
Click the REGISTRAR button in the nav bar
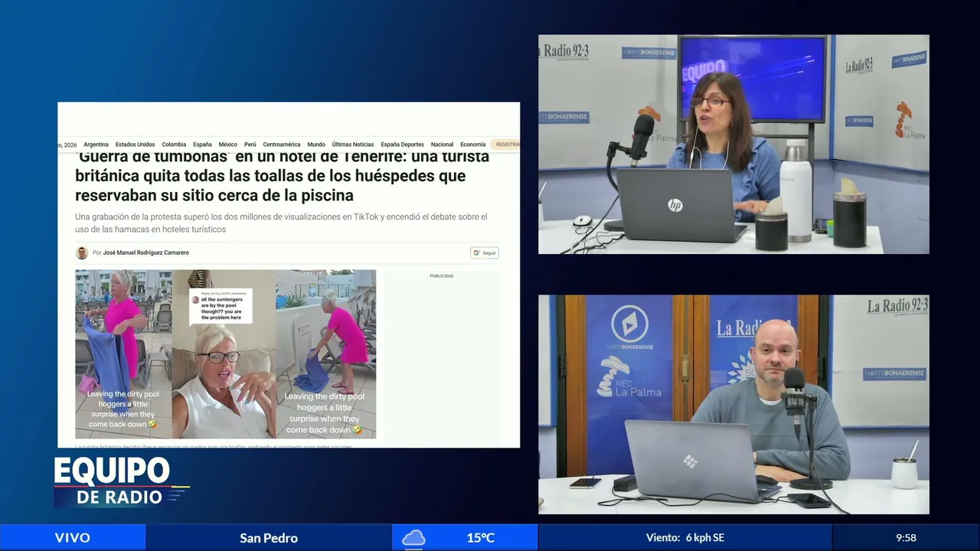coord(506,145)
